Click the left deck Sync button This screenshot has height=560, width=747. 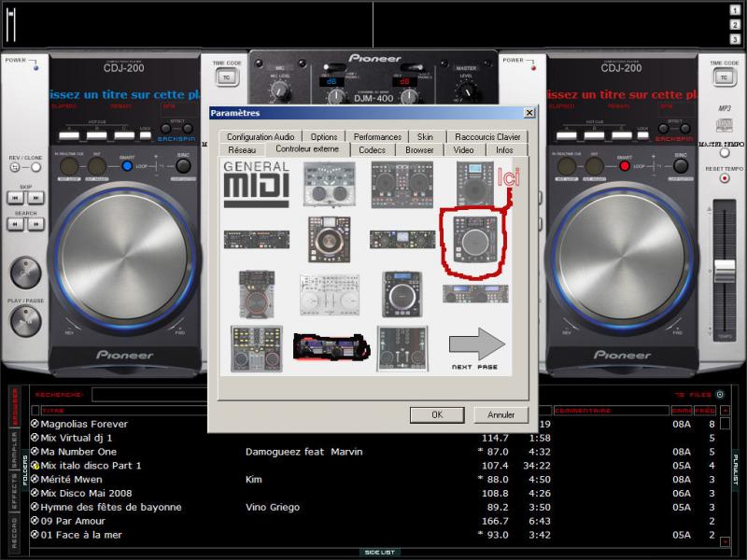[184, 165]
